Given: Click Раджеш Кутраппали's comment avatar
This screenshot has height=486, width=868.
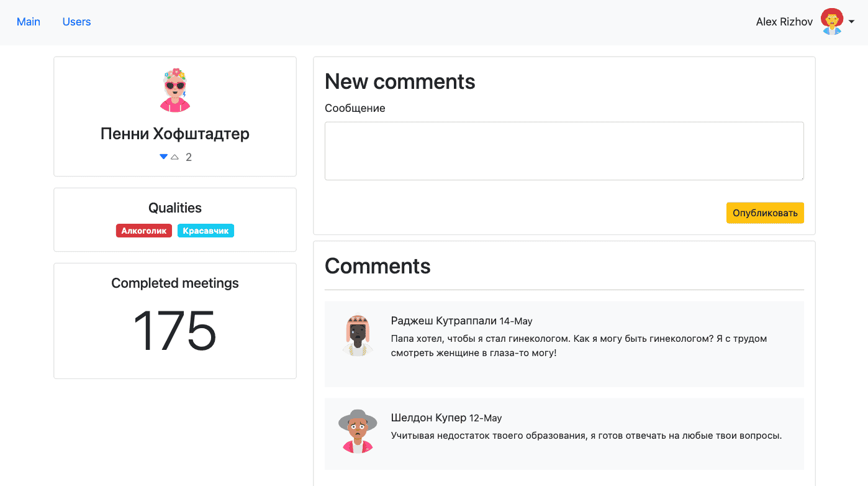Looking at the screenshot, I should point(358,336).
